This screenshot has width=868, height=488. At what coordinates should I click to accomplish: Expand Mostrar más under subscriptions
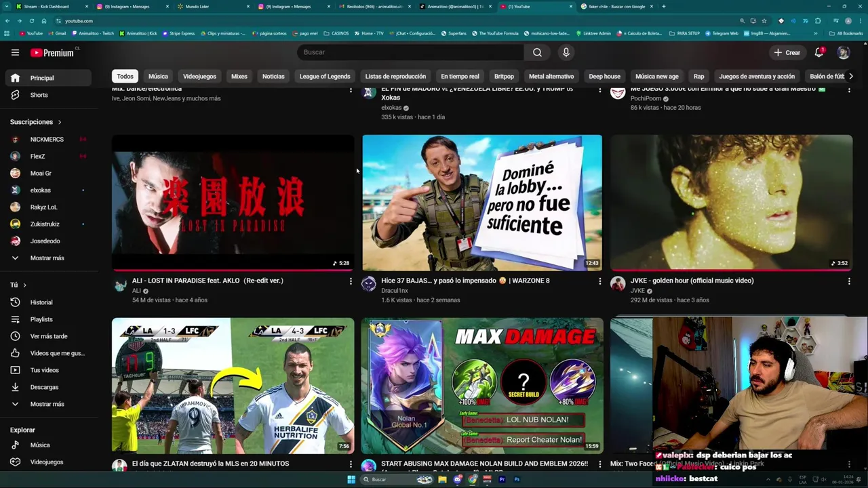tap(49, 258)
